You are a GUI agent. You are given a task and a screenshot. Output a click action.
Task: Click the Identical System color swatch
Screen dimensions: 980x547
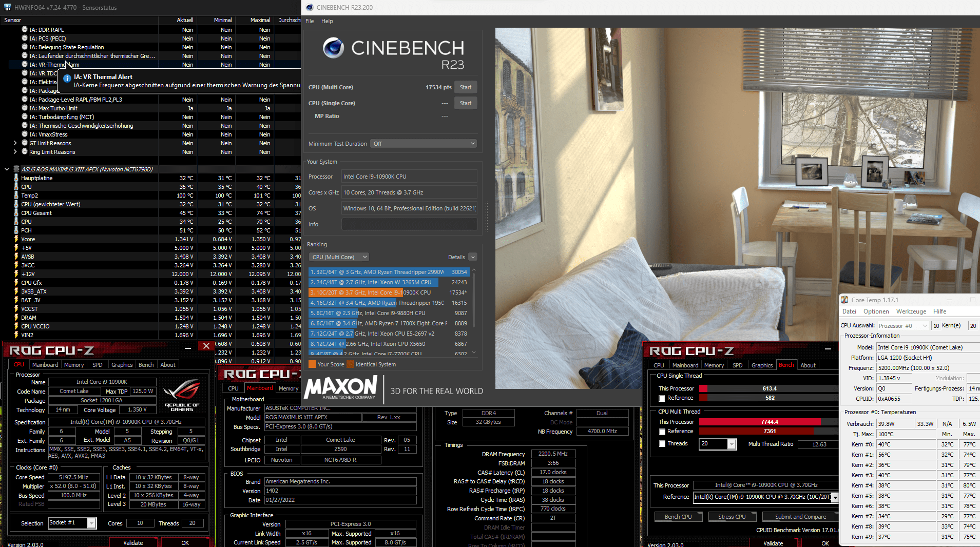click(x=350, y=364)
